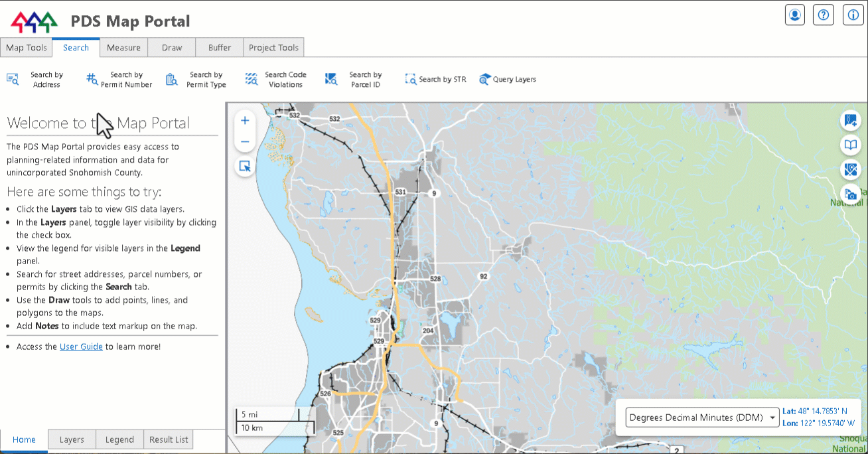Click the route 531 shield on map
The width and height of the screenshot is (868, 454).
click(x=400, y=192)
